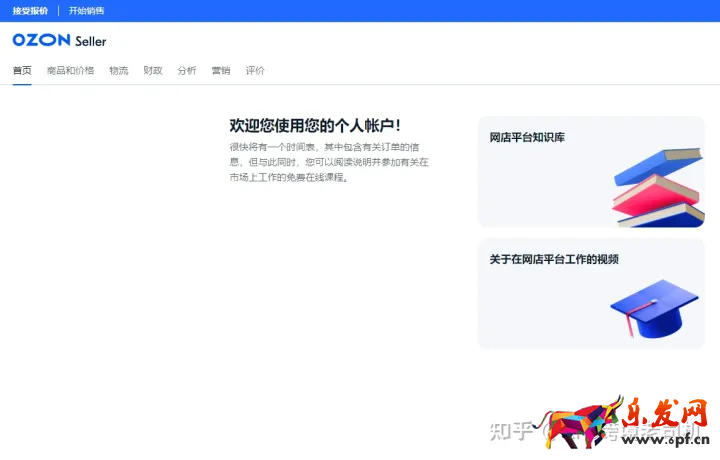Open the 分析 tab

pyautogui.click(x=187, y=71)
